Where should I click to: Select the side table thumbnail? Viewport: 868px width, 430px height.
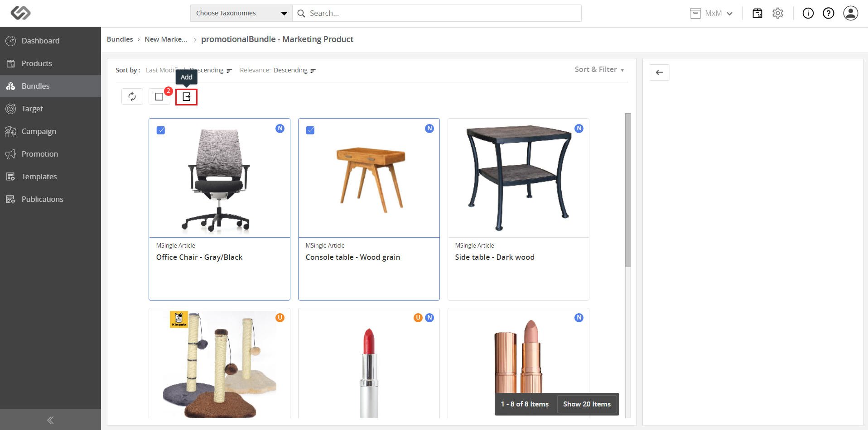[518, 178]
